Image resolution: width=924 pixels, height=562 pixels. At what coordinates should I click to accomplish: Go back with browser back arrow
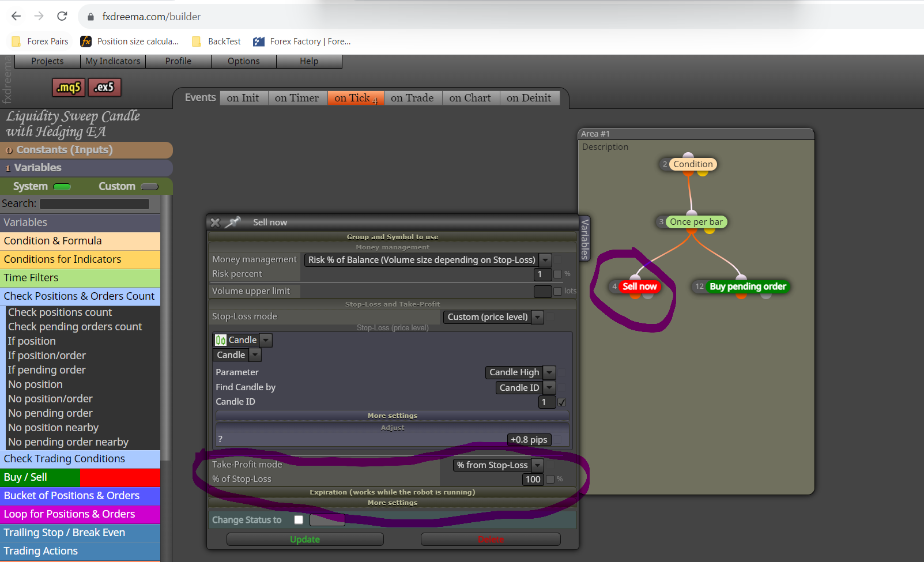point(16,16)
